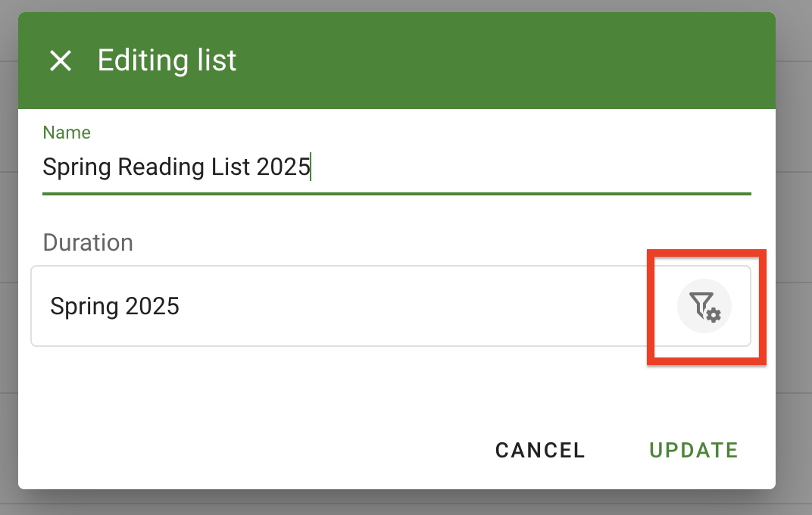Click the "Editing list" dialog title
This screenshot has height=515, width=812.
click(x=167, y=61)
